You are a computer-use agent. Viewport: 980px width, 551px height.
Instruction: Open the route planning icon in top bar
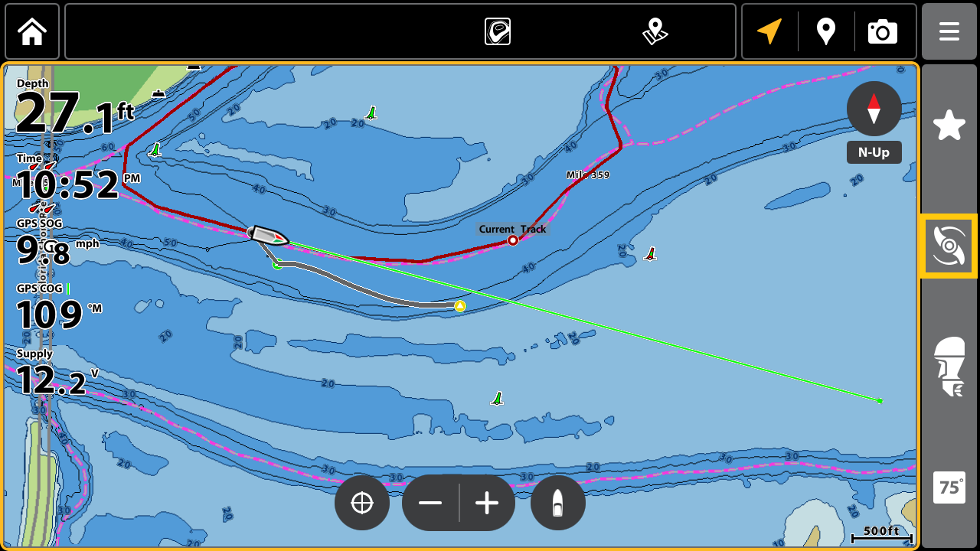[x=498, y=31]
